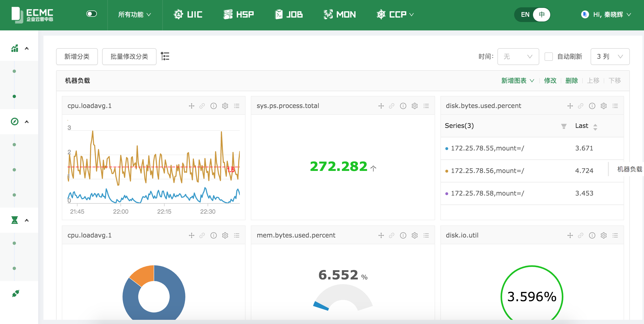The height and width of the screenshot is (324, 644).
Task: Switch language to EN
Action: (525, 15)
